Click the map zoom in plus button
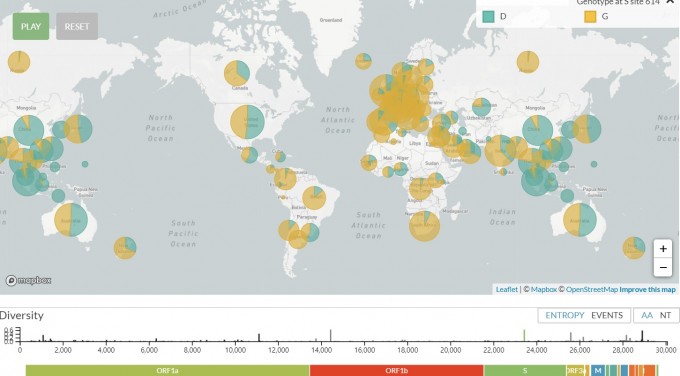The width and height of the screenshot is (680, 376). [663, 249]
